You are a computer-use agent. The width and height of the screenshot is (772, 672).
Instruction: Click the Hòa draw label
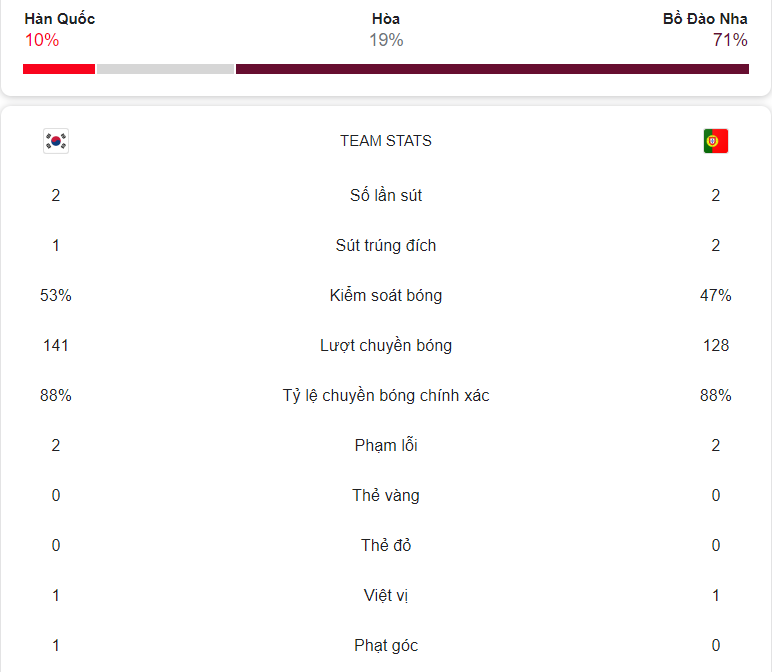386,19
